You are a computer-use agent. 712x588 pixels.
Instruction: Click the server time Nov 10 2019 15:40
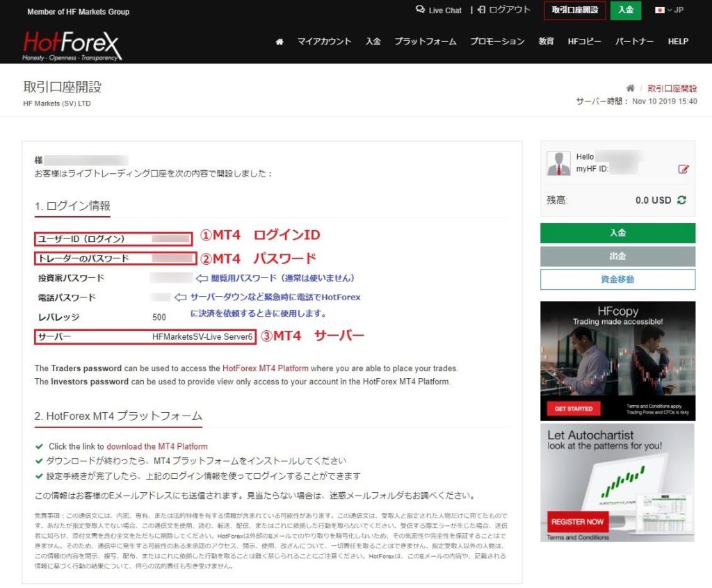pos(664,101)
